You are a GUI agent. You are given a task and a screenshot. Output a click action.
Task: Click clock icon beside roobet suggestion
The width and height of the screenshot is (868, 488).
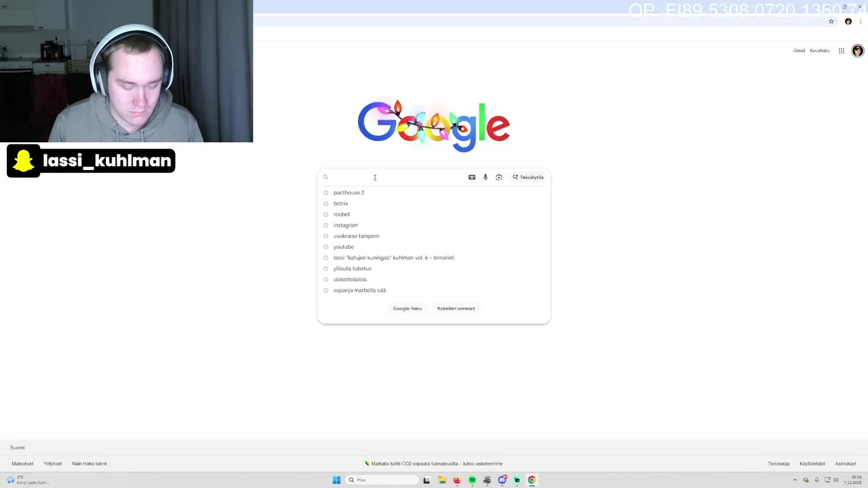[325, 214]
